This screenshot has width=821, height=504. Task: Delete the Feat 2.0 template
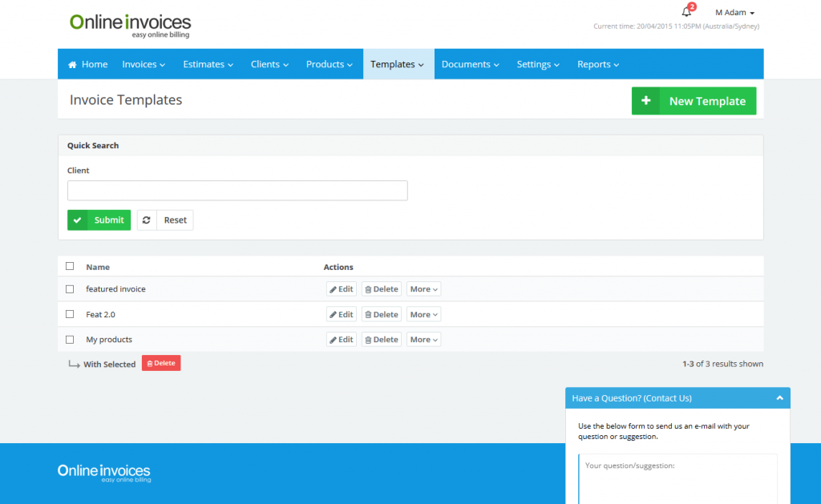coord(381,315)
